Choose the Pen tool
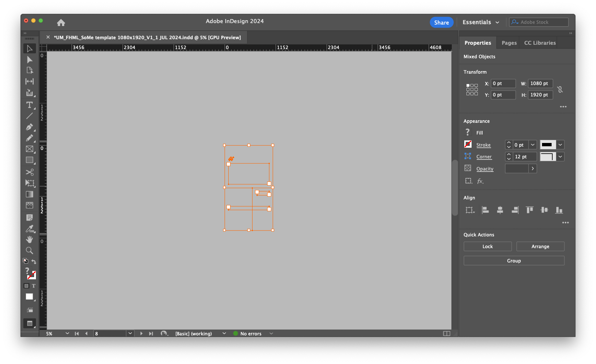 [29, 127]
